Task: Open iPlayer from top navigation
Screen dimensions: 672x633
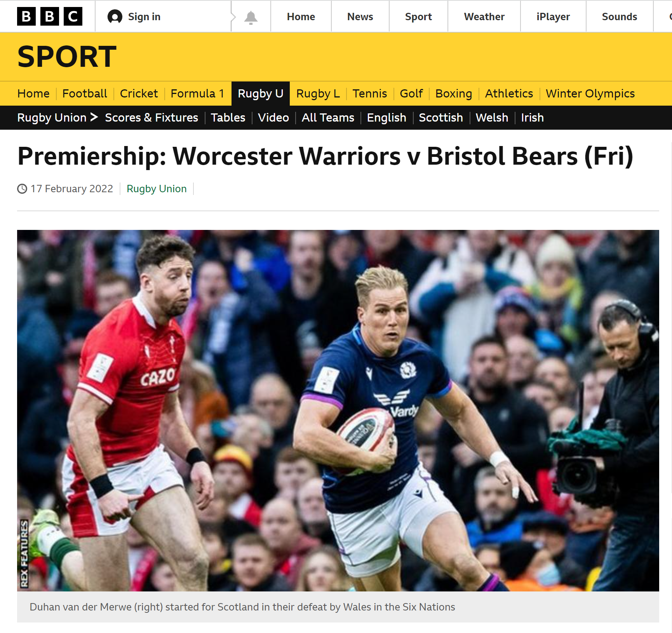Action: [x=553, y=17]
